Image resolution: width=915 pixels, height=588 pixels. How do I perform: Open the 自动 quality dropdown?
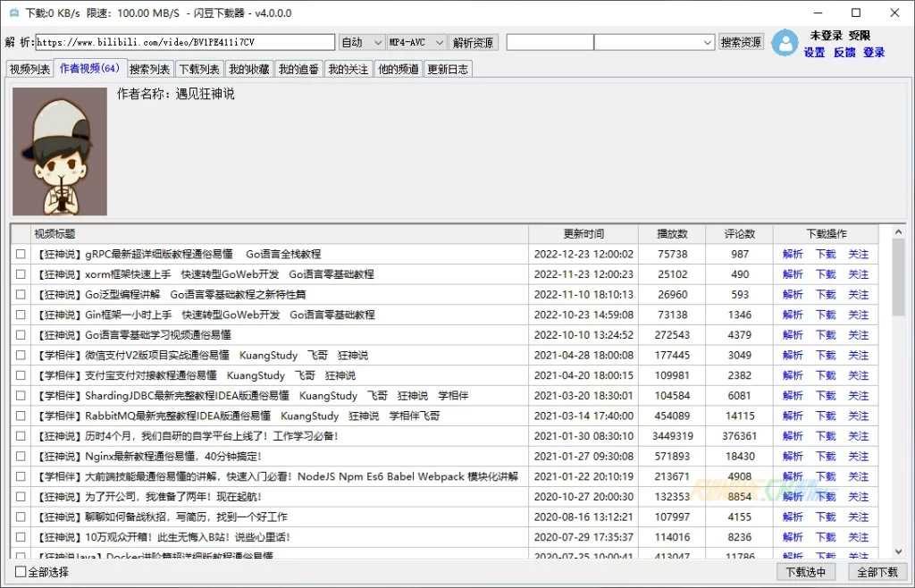click(362, 43)
